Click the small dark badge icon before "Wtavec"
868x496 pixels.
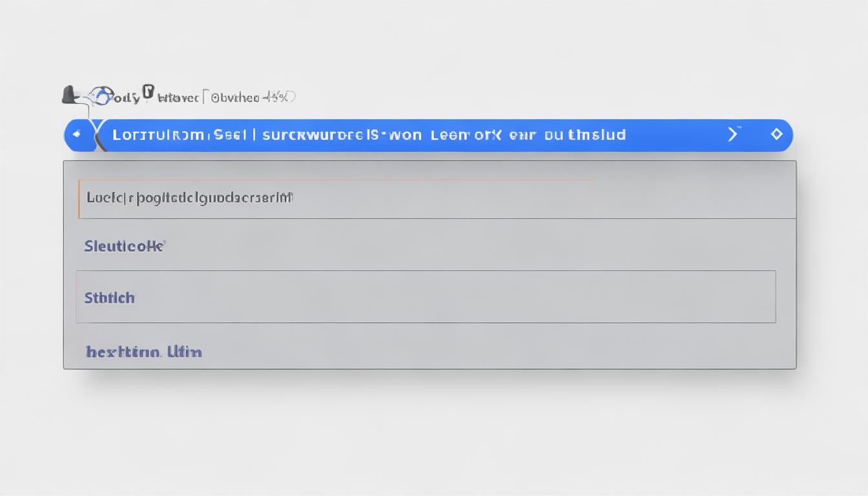149,92
